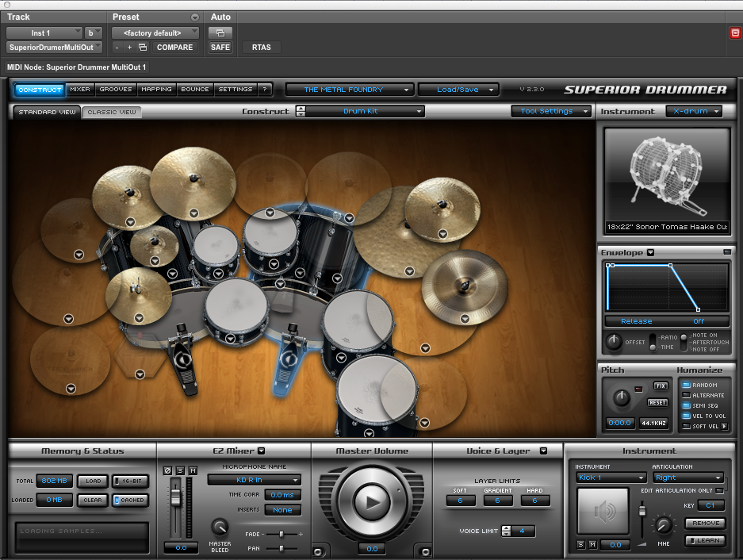Click left output jack below Master Volume

(317, 551)
